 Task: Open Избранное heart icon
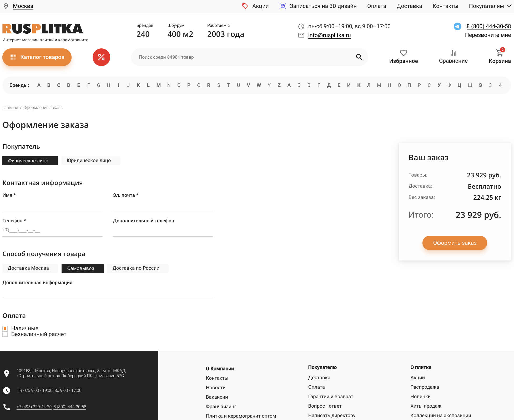pyautogui.click(x=403, y=53)
